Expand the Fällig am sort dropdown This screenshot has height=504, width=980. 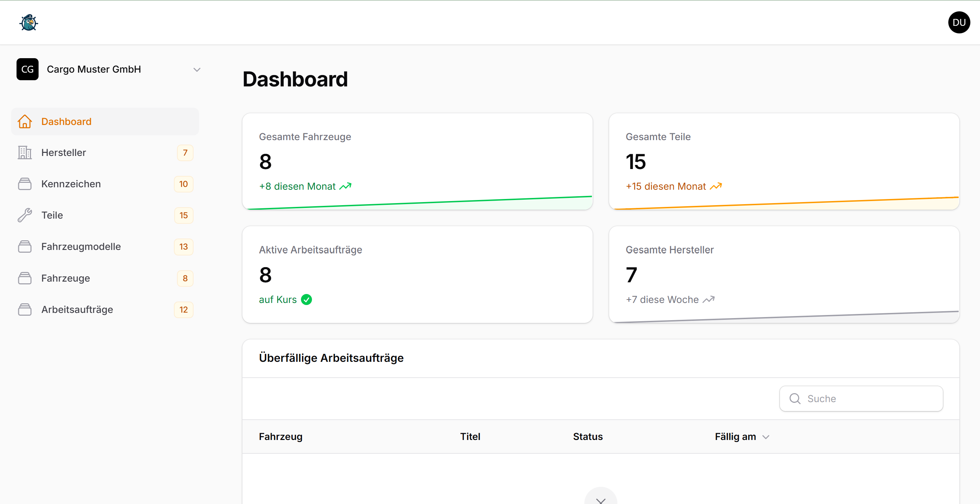pos(766,437)
